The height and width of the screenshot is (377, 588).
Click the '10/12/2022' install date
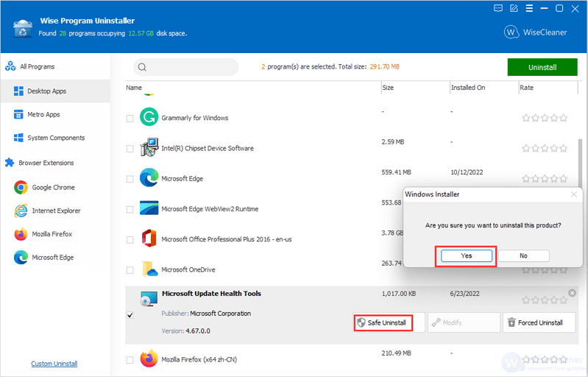coord(467,172)
